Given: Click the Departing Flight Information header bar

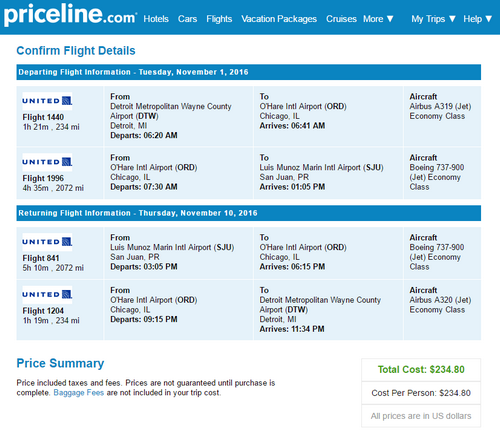Looking at the screenshot, I should pos(249,72).
